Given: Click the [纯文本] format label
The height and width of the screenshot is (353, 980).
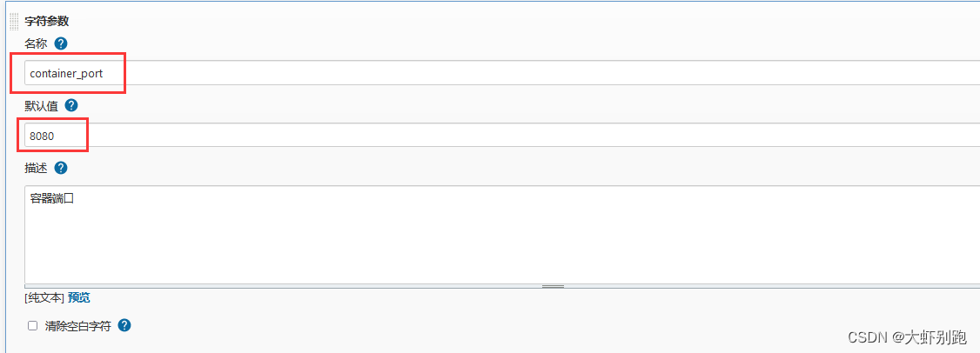Looking at the screenshot, I should point(44,297).
